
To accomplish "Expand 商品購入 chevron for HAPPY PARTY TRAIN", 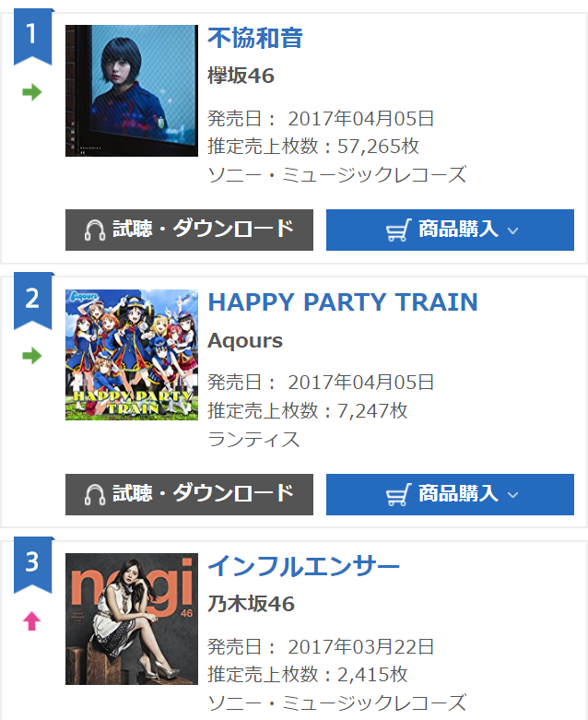I will pos(513,495).
